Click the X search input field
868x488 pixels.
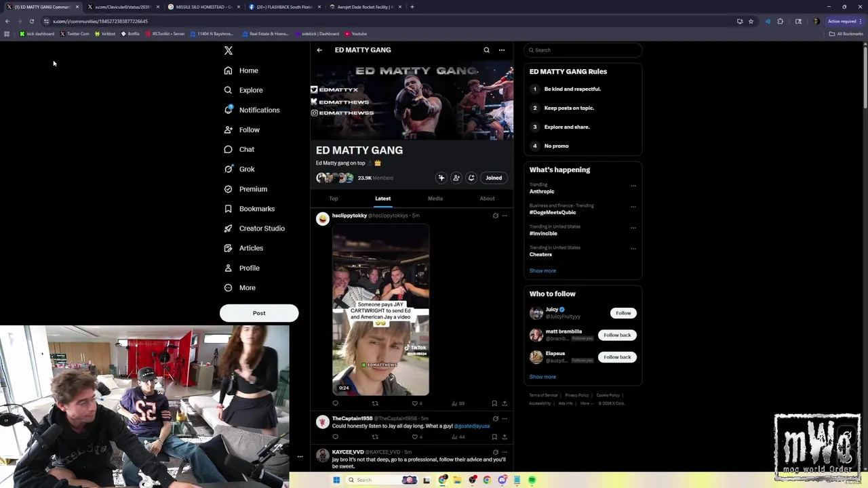(x=583, y=50)
